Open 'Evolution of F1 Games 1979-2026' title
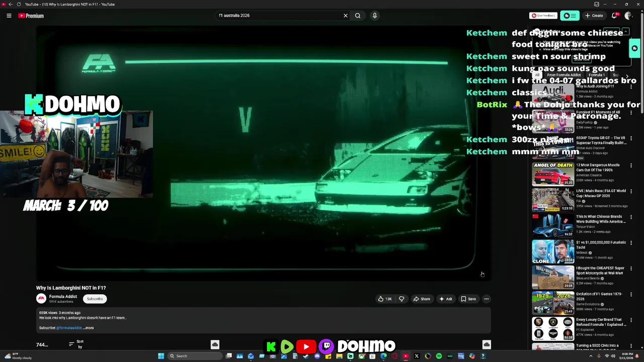The height and width of the screenshot is (362, 644). (x=599, y=296)
